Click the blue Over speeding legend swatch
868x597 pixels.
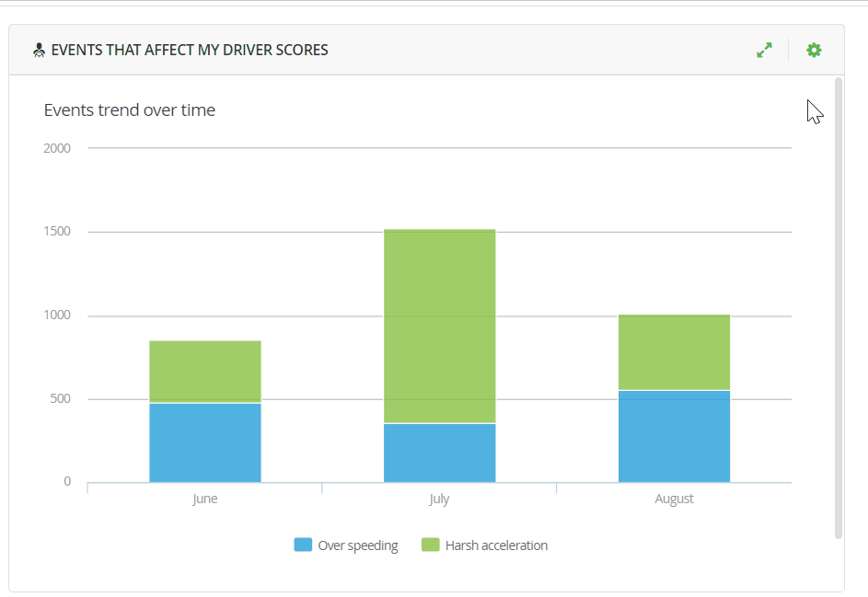pyautogui.click(x=303, y=545)
